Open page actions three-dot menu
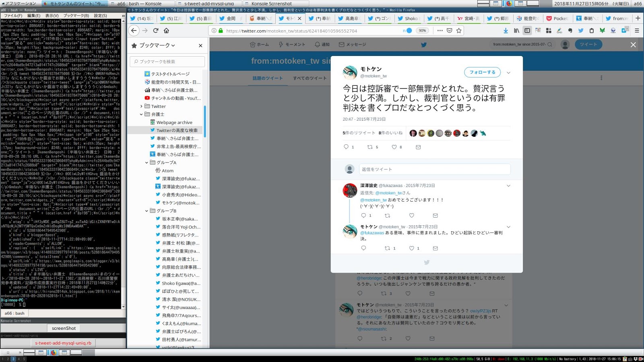The height and width of the screenshot is (362, 644). [x=440, y=31]
